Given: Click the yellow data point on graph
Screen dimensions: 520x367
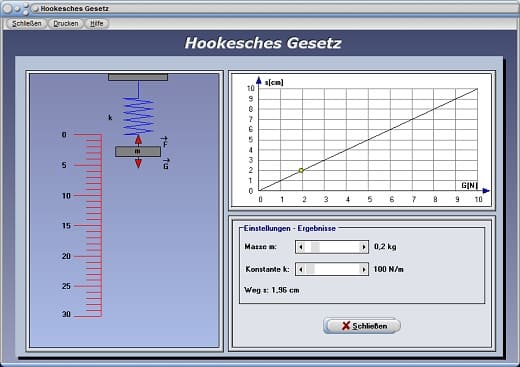Looking at the screenshot, I should click(301, 170).
